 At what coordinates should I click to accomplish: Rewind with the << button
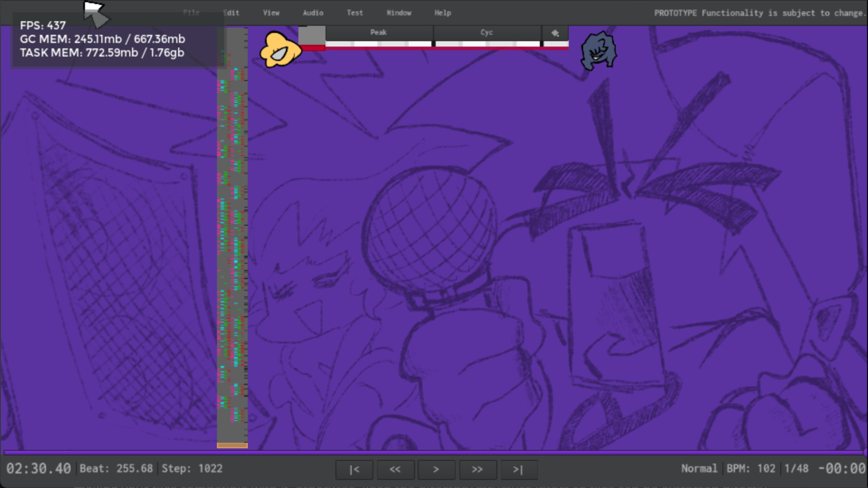coord(395,469)
